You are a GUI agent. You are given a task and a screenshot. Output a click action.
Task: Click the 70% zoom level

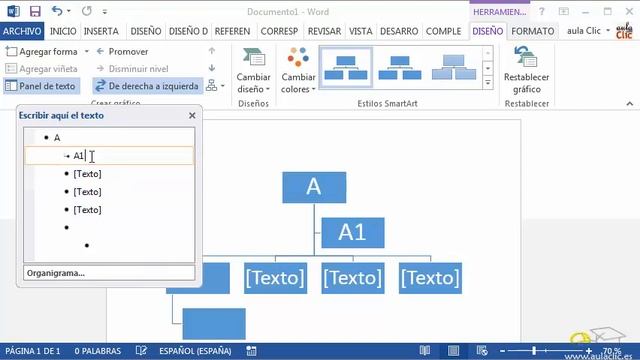612,351
